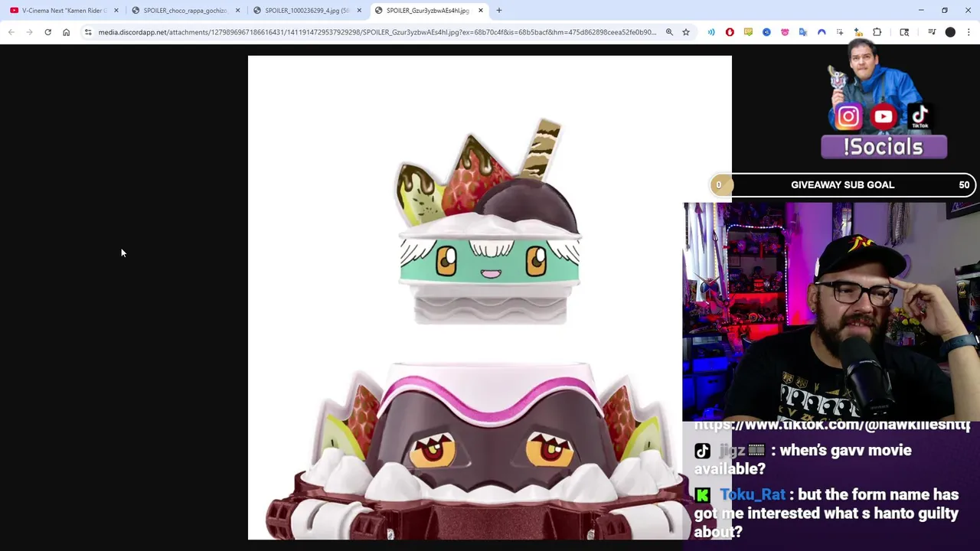
Task: Open the blue arc extension
Action: tap(822, 32)
